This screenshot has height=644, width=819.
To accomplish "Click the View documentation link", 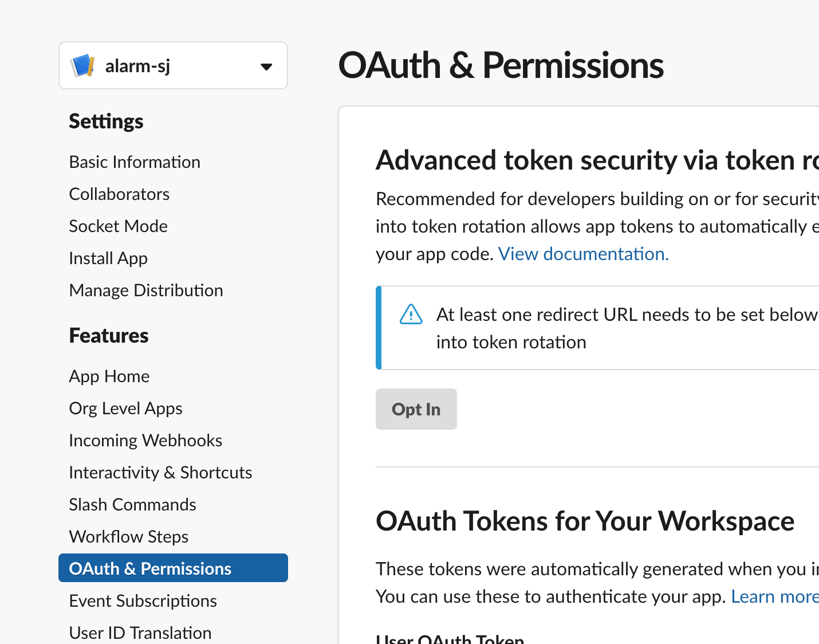I will (584, 254).
